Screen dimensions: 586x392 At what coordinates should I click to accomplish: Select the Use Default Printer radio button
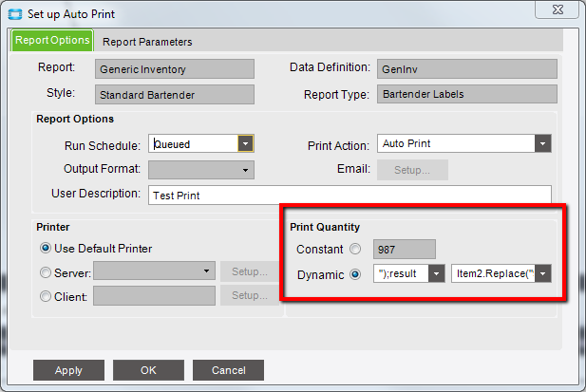tap(46, 249)
